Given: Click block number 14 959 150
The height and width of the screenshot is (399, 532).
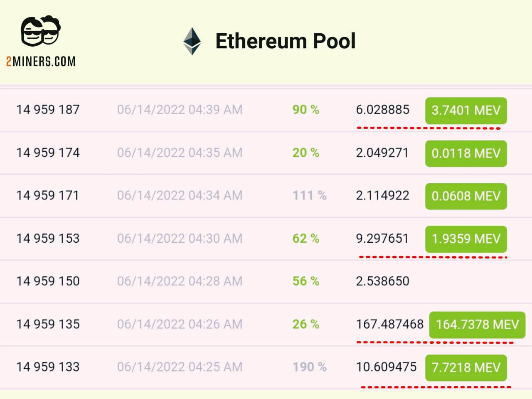Looking at the screenshot, I should click(x=48, y=281).
